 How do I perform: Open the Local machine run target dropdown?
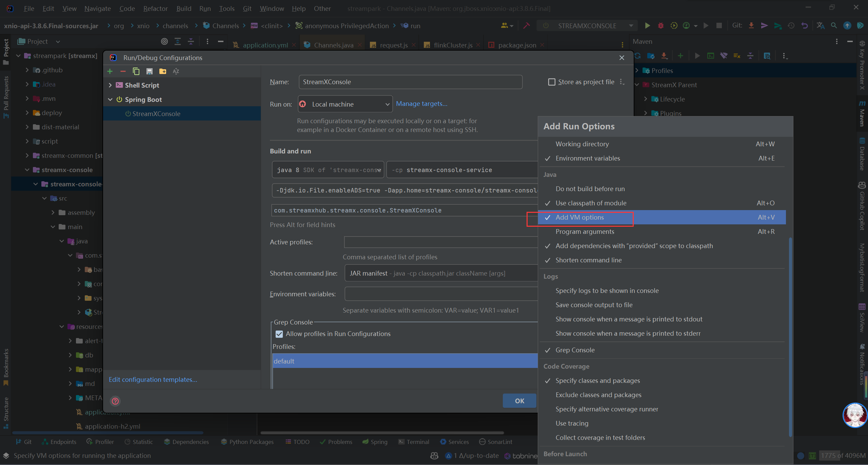pyautogui.click(x=345, y=104)
